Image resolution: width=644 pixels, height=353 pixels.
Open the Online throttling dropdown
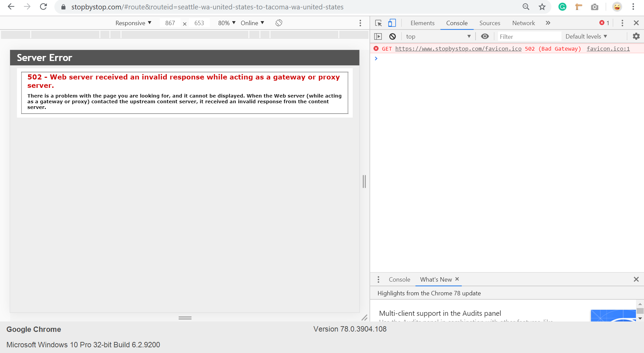(x=252, y=23)
